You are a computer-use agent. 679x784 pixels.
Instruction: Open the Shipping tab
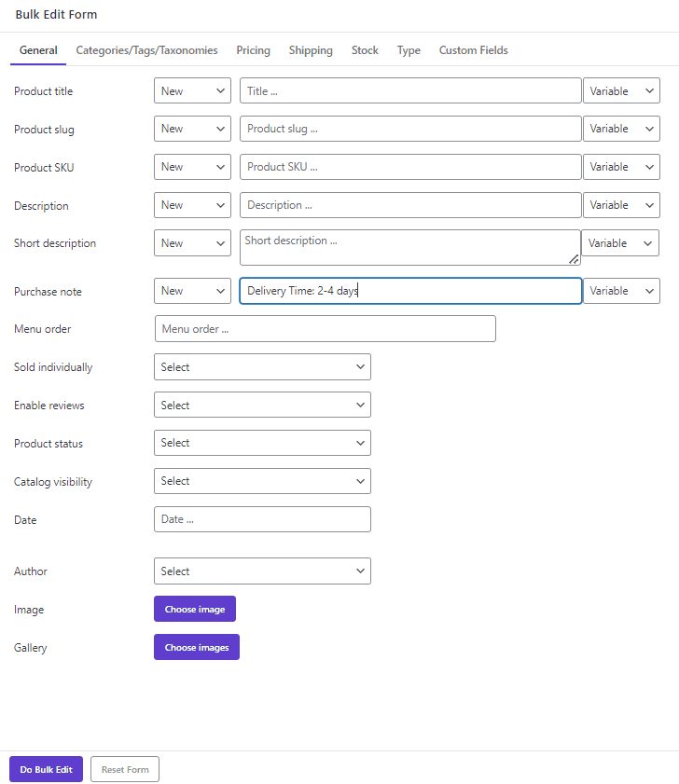[311, 50]
